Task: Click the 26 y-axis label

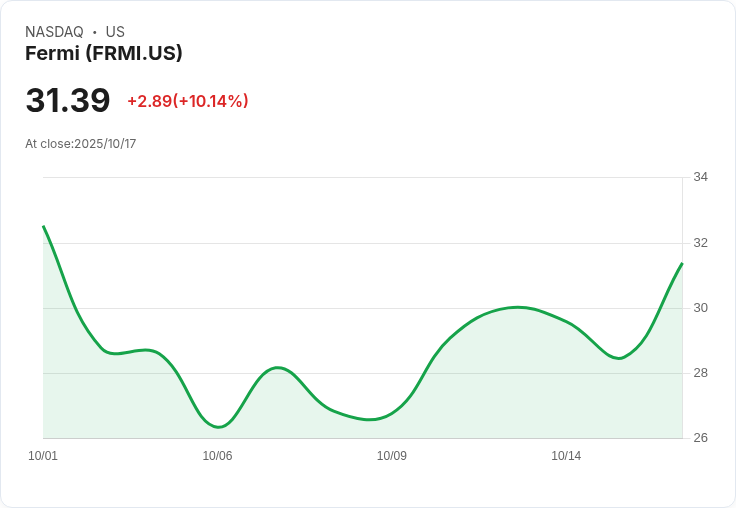Action: pos(700,438)
